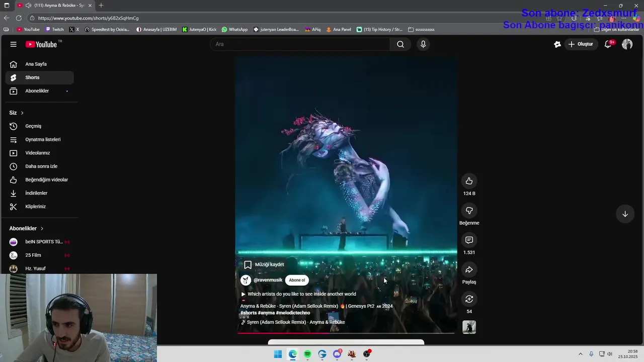The height and width of the screenshot is (362, 644).
Task: Open the Ana Panel bookmark
Action: [x=339, y=30]
